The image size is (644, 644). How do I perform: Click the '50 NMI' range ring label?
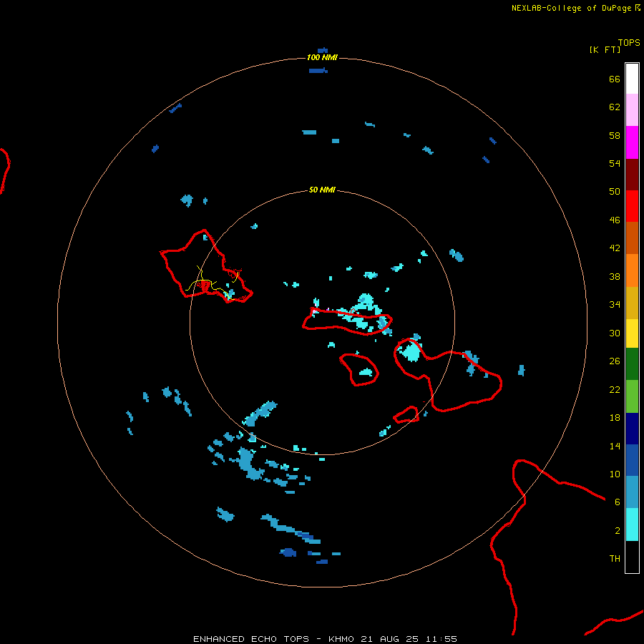[x=322, y=190]
